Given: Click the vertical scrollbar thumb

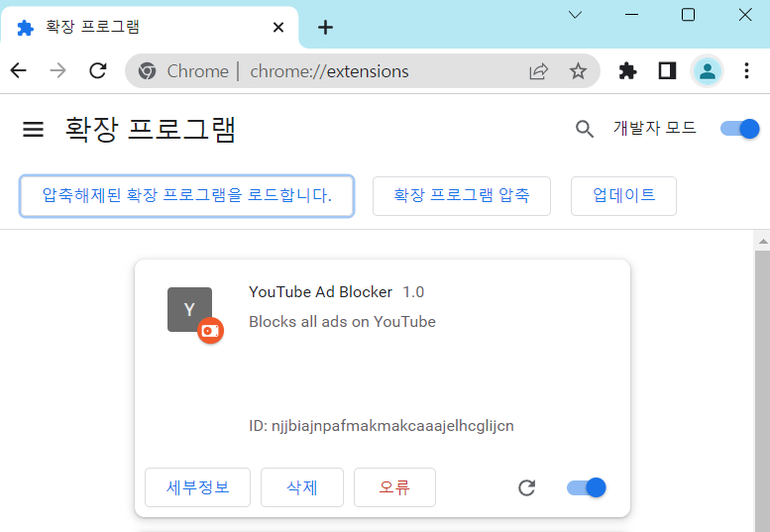Looking at the screenshot, I should pos(763,391).
